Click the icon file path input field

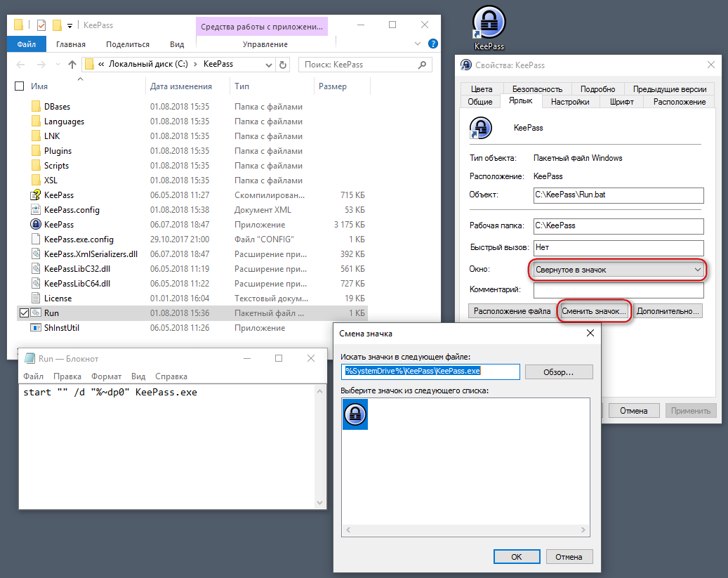pos(430,372)
